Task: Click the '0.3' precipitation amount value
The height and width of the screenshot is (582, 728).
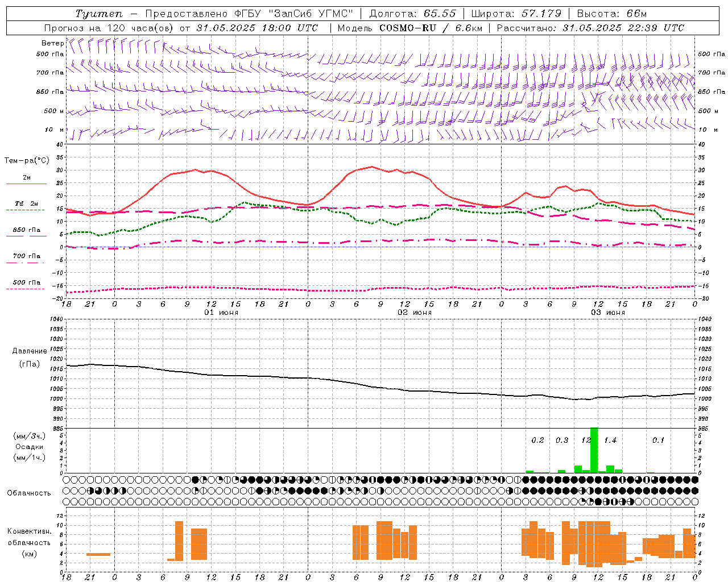Action: point(562,440)
